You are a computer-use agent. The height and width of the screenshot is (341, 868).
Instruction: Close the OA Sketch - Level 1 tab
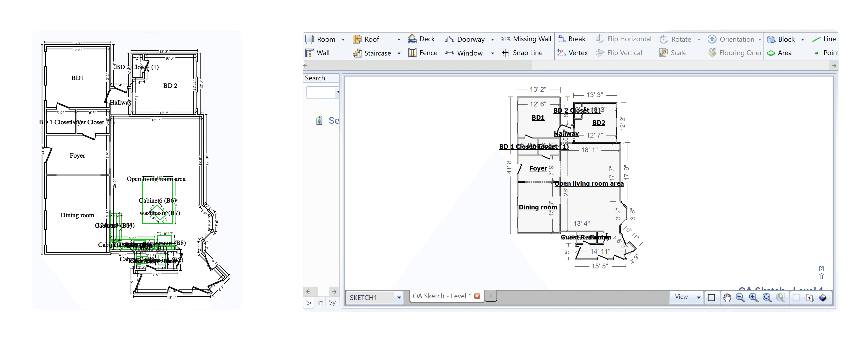[x=477, y=296]
